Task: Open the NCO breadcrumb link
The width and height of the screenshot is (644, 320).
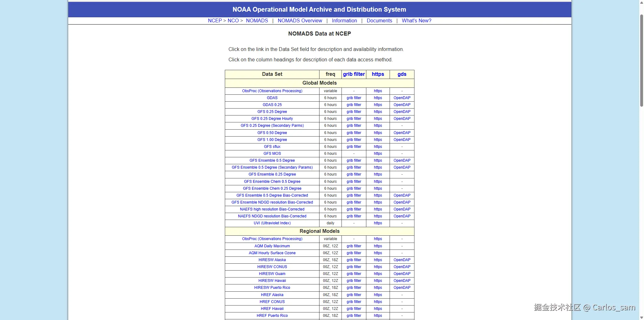Action: tap(233, 21)
